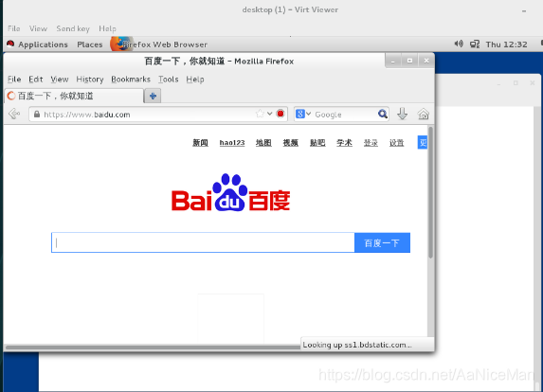
Task: Open Virt Viewer File menu
Action: click(14, 28)
